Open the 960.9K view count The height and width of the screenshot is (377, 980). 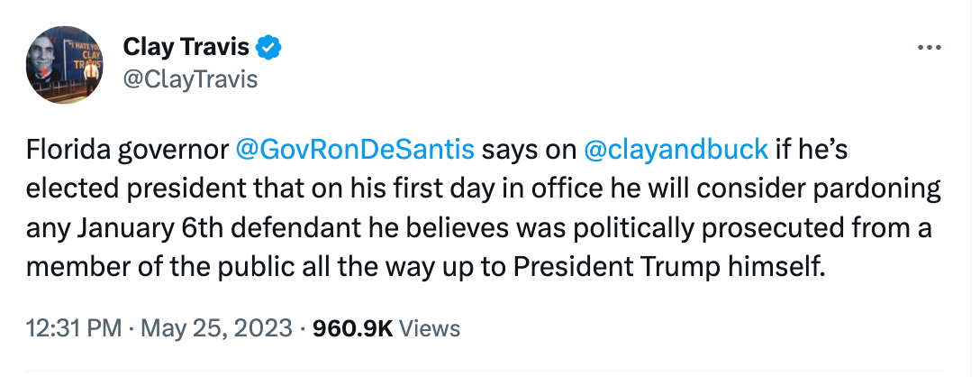(x=352, y=328)
